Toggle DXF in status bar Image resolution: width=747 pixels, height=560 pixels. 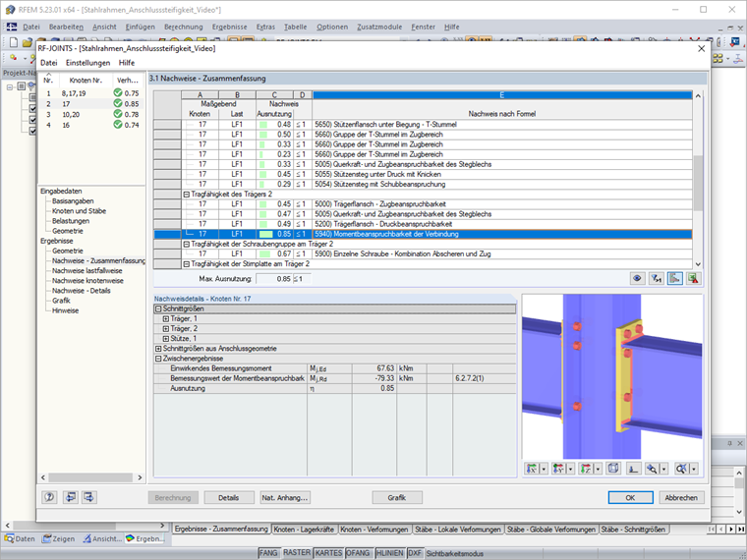pos(415,553)
